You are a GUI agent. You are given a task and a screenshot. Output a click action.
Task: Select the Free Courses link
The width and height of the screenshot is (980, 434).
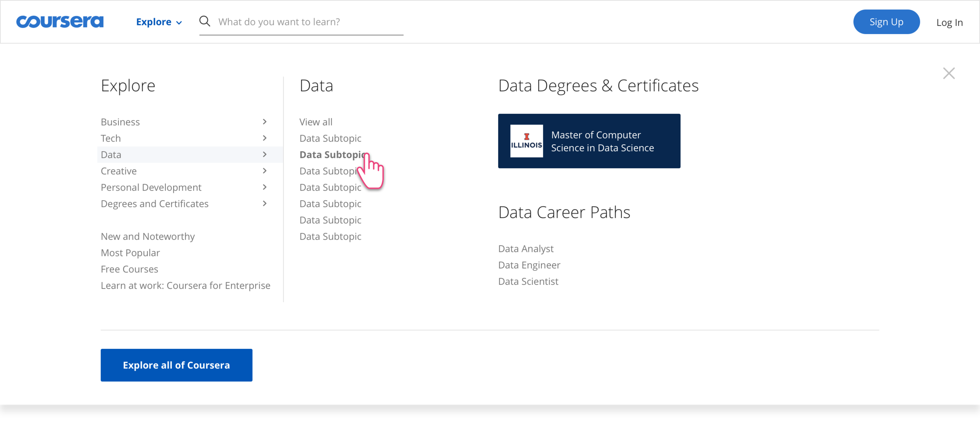click(129, 269)
